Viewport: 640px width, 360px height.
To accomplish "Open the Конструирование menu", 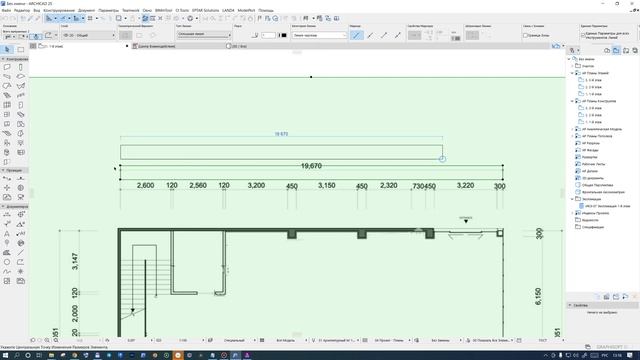I will point(59,10).
